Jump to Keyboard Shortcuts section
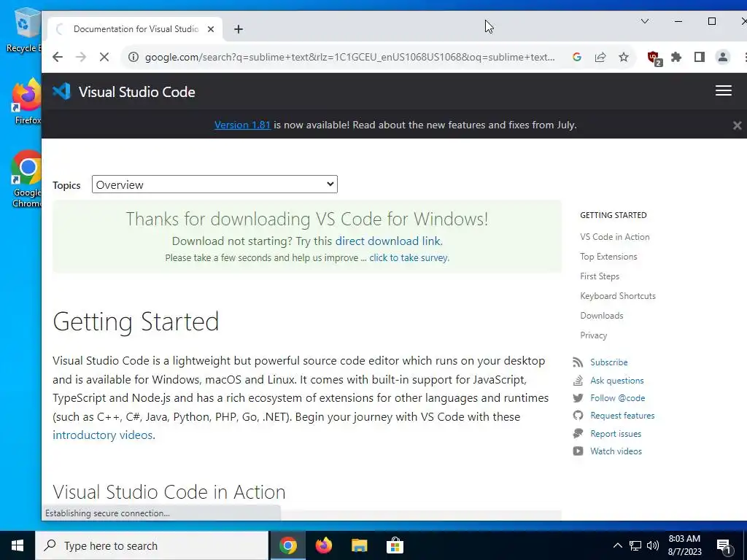Viewport: 747px width, 560px height. click(617, 296)
